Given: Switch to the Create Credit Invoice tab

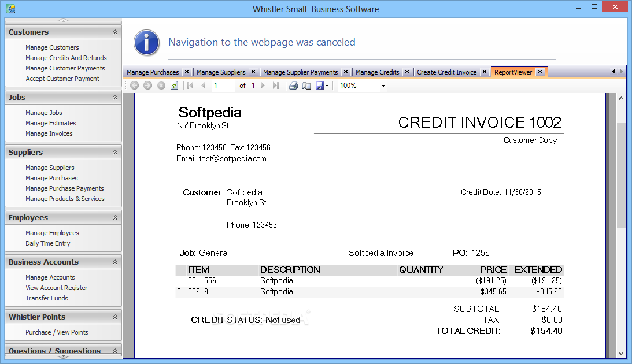Looking at the screenshot, I should (446, 72).
